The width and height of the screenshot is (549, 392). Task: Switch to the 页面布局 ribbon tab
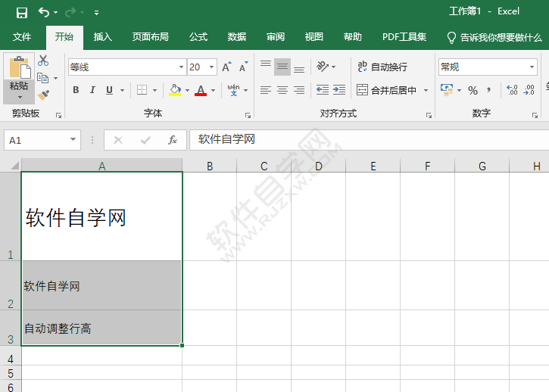[151, 37]
